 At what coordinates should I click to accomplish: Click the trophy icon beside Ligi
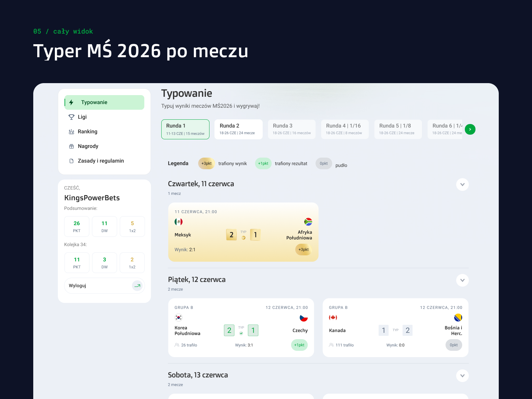click(71, 117)
